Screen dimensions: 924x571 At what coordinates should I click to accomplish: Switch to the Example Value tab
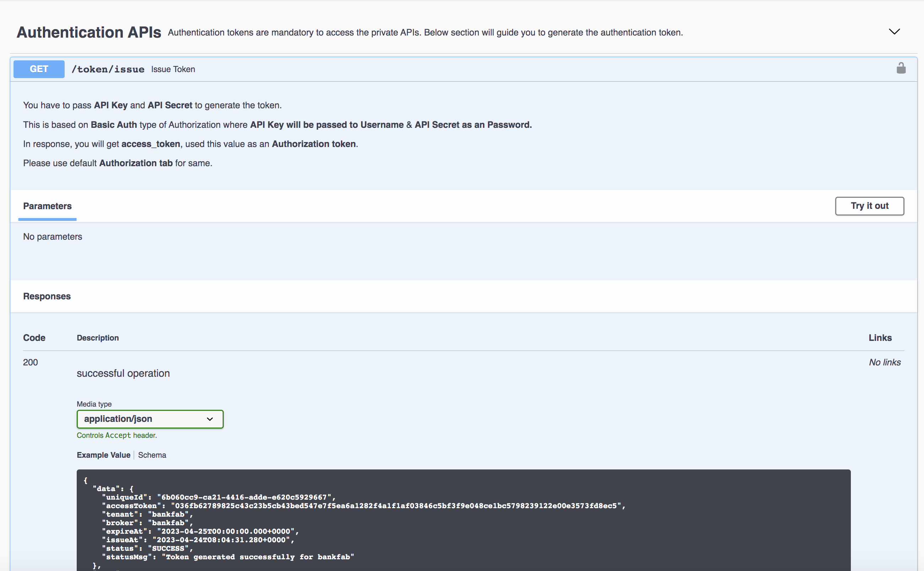pos(103,455)
